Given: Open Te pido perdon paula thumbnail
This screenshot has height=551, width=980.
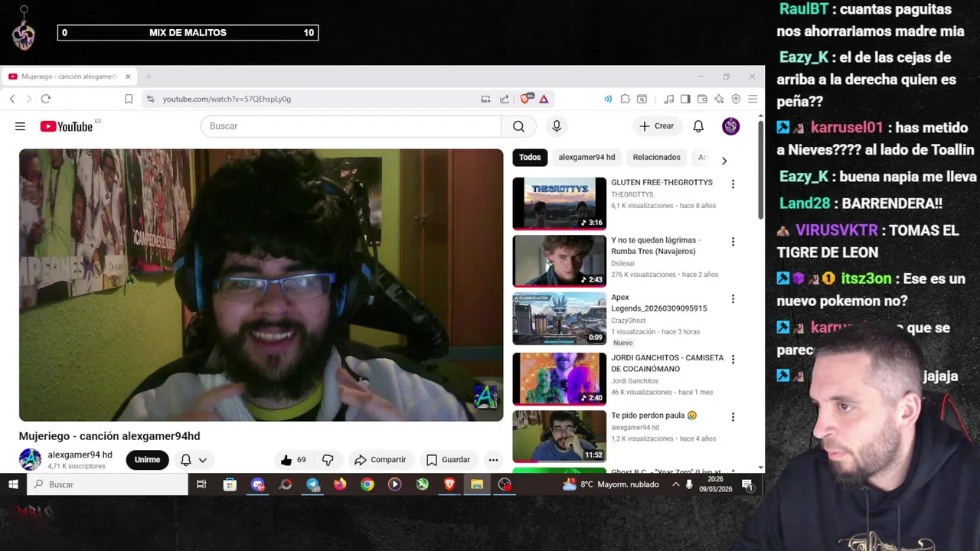Looking at the screenshot, I should [x=559, y=437].
